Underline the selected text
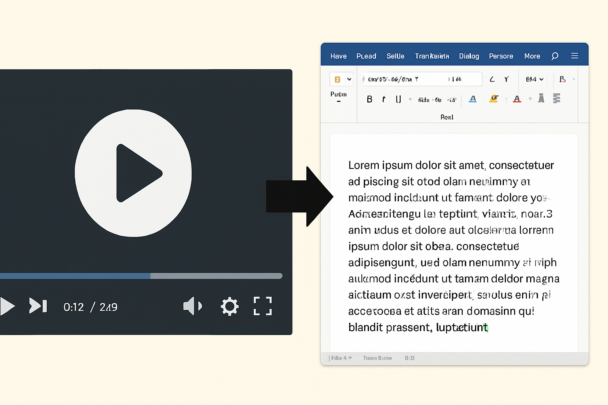 coord(398,99)
